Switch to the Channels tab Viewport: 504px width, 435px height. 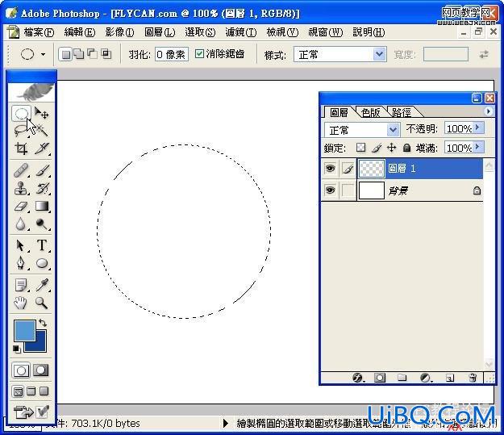click(370, 112)
